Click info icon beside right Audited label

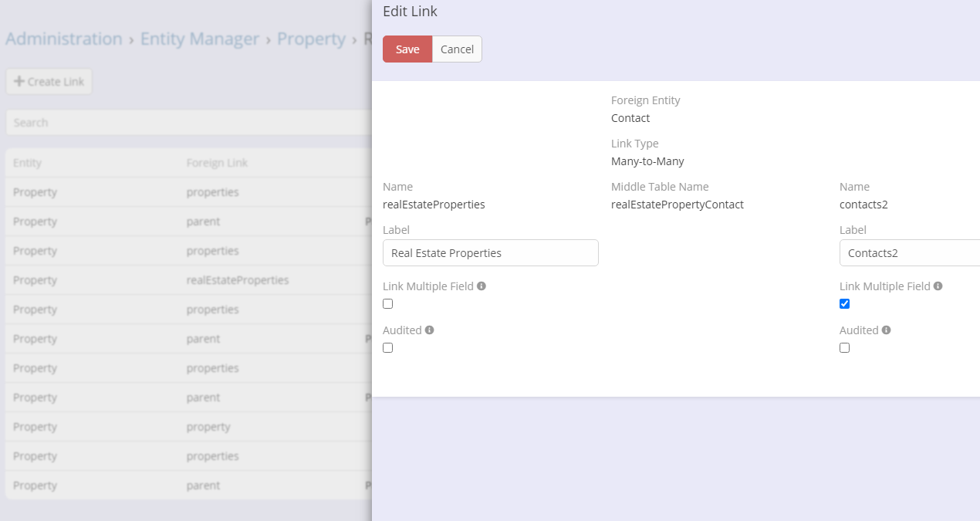point(887,330)
